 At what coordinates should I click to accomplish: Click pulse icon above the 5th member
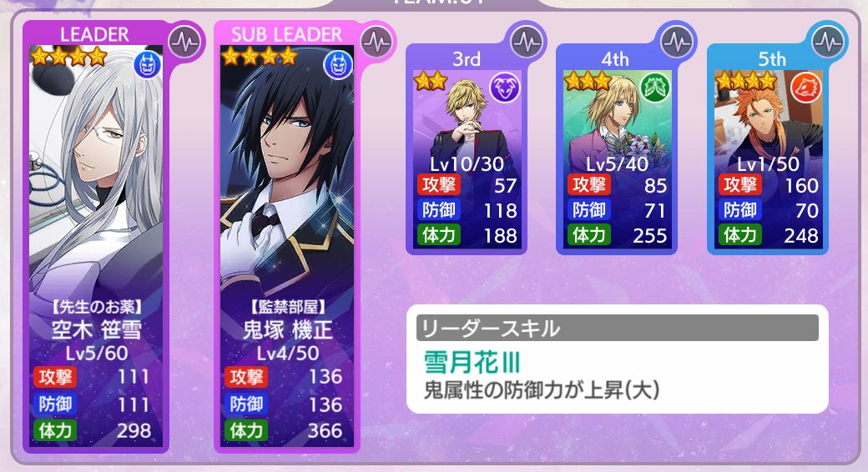coord(827,42)
